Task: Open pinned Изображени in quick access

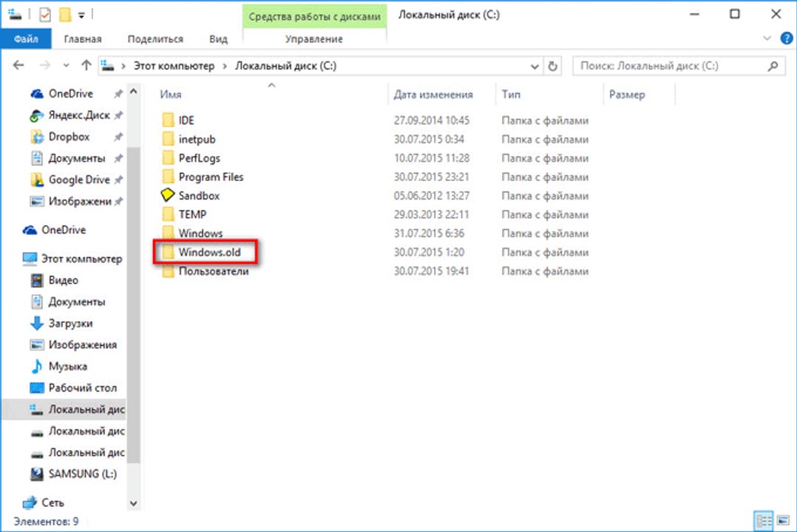Action: (79, 201)
